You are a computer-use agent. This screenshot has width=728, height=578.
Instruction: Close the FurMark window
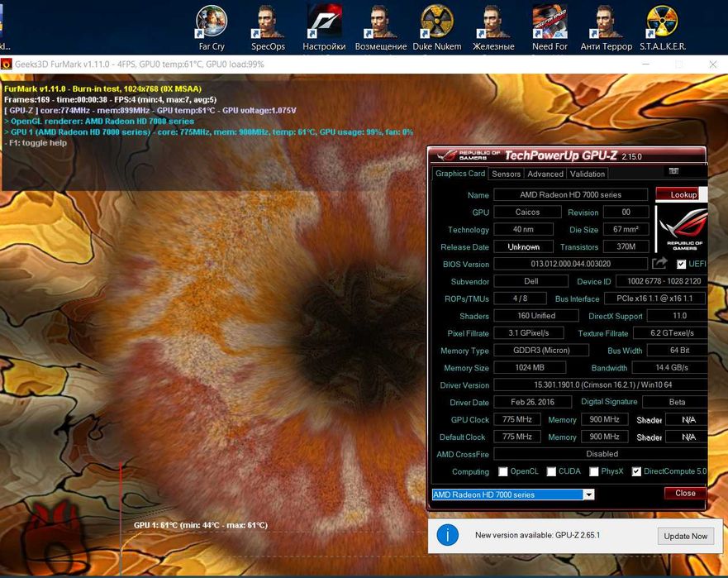point(713,64)
